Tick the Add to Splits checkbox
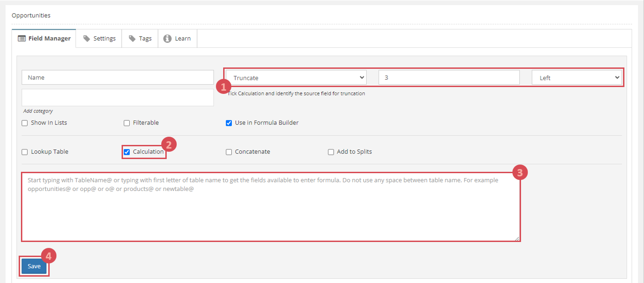This screenshot has width=644, height=283. tap(331, 152)
